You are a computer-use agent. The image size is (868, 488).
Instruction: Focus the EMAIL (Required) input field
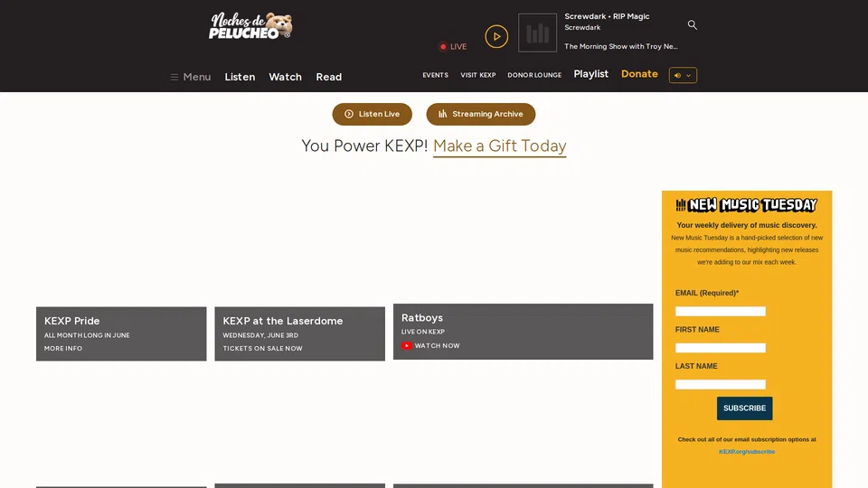721,312
